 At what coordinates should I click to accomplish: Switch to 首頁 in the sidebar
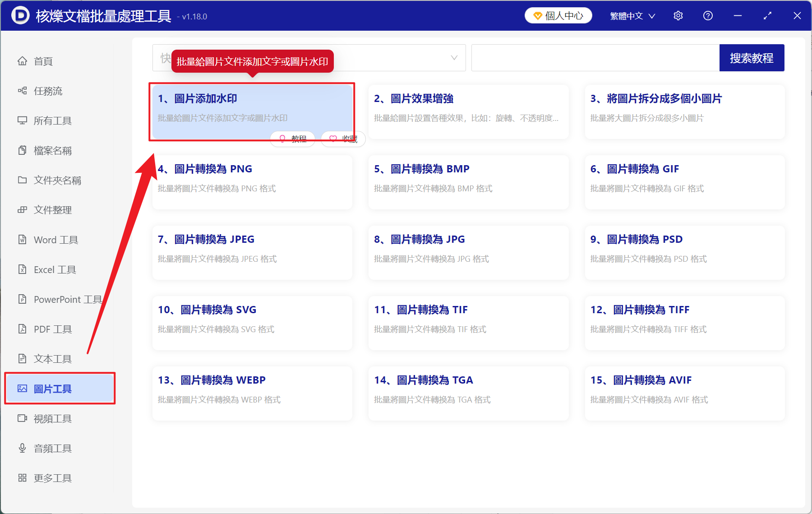point(43,61)
